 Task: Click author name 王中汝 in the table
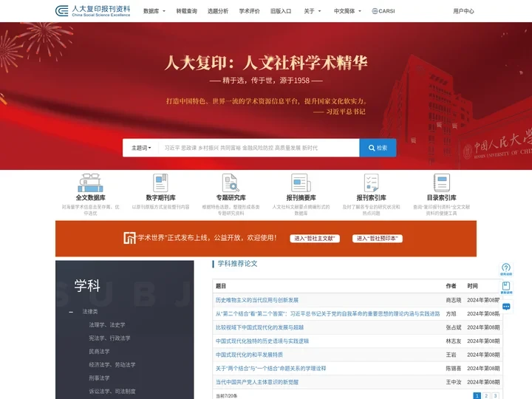pos(454,382)
